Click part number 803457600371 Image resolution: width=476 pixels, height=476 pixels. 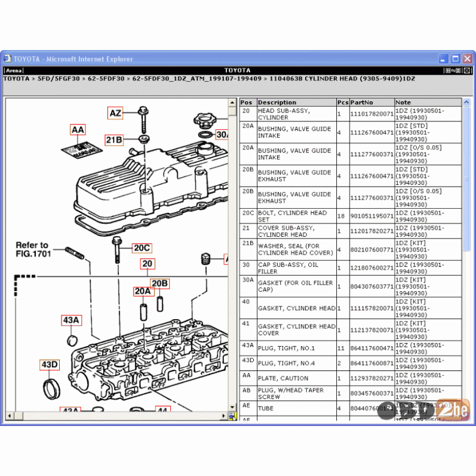point(372,394)
